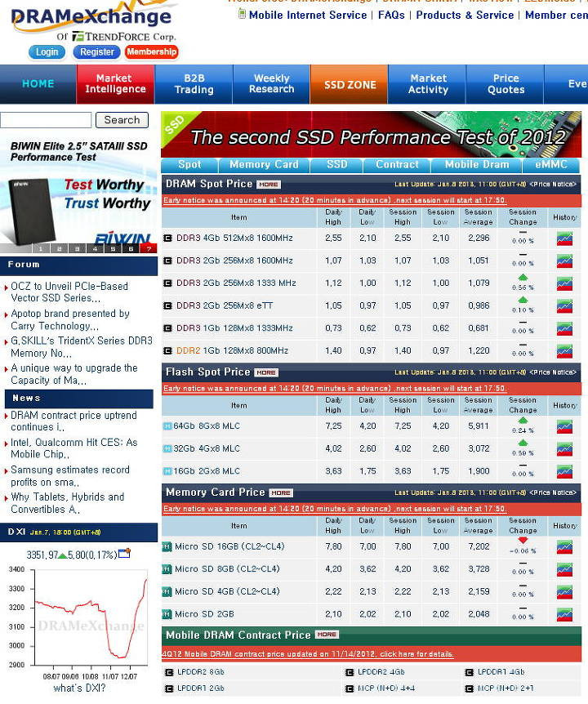Viewport: 588px width, 704px height.
Task: Focus the site search text field
Action: click(46, 120)
